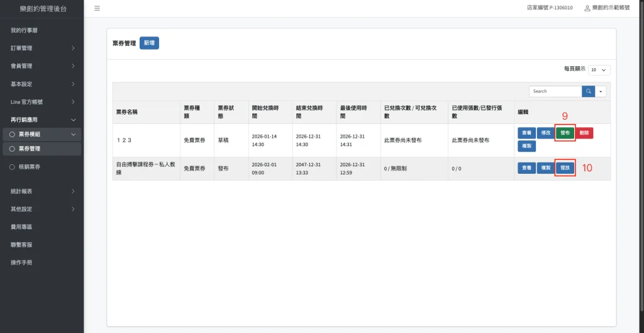
Task: Toggle the hamburger sidebar menu icon
Action: click(x=97, y=8)
